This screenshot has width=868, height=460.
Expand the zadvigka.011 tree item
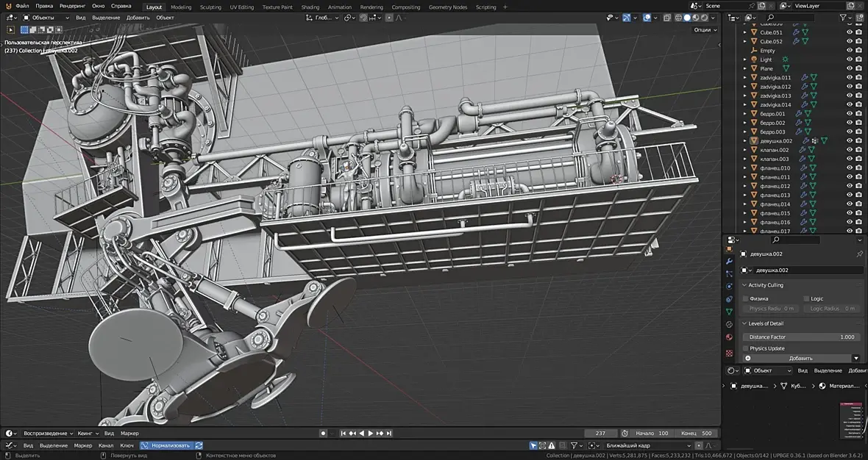coord(744,78)
